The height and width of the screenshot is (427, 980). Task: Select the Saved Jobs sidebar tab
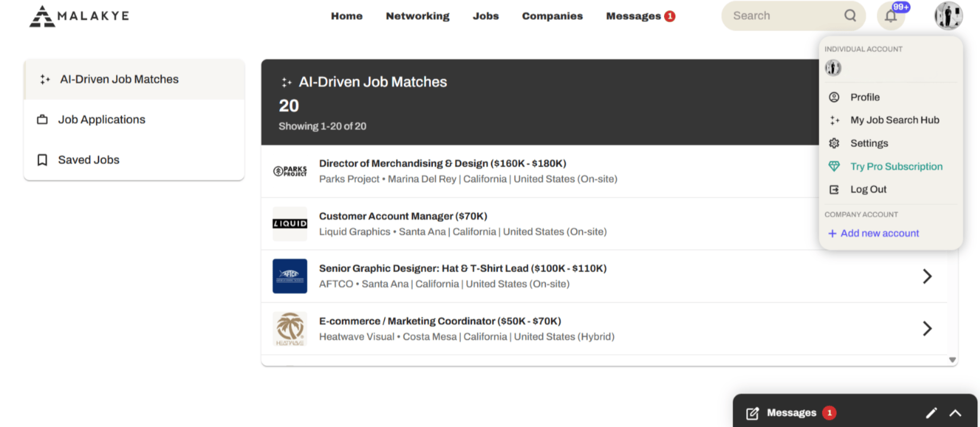(x=134, y=160)
